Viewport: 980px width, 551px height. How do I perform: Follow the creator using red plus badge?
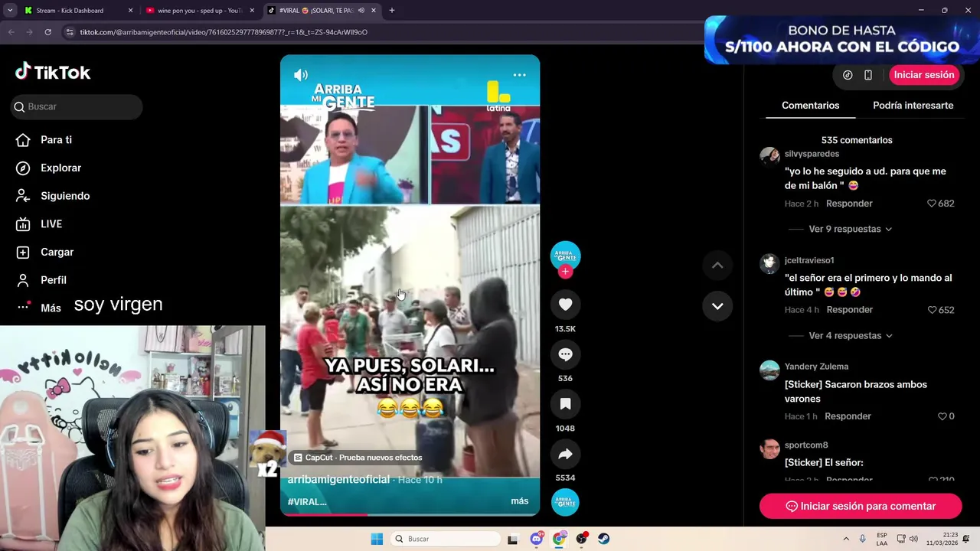click(565, 272)
